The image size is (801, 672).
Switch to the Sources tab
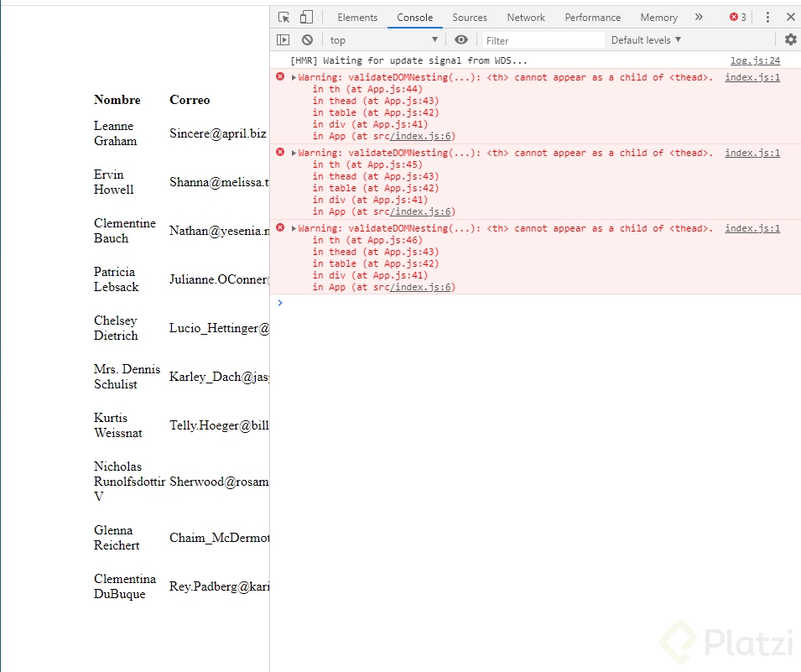tap(470, 18)
